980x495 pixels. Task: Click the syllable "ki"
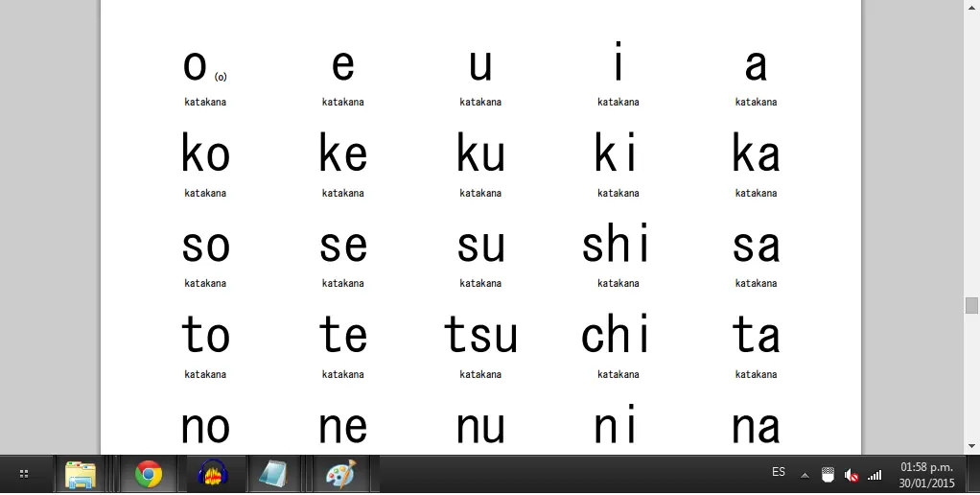click(x=616, y=152)
